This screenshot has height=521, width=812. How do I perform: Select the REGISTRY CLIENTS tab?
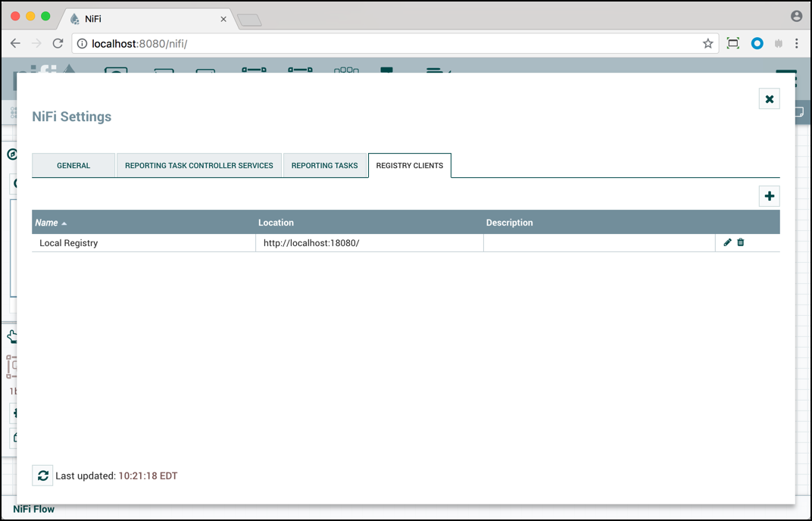[x=409, y=165]
